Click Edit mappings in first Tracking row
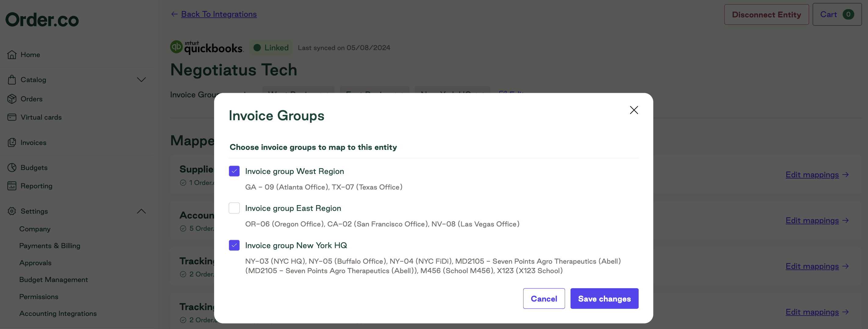868x329 pixels. tap(817, 266)
